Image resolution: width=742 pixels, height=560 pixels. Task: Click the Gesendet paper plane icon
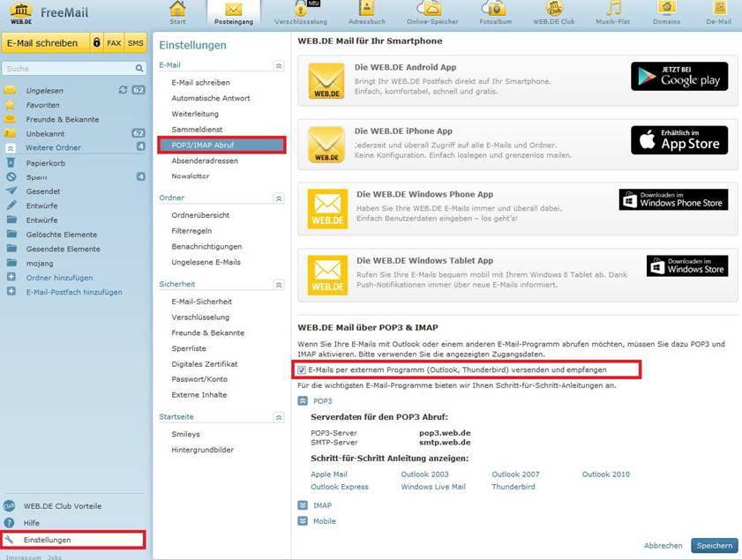11,191
